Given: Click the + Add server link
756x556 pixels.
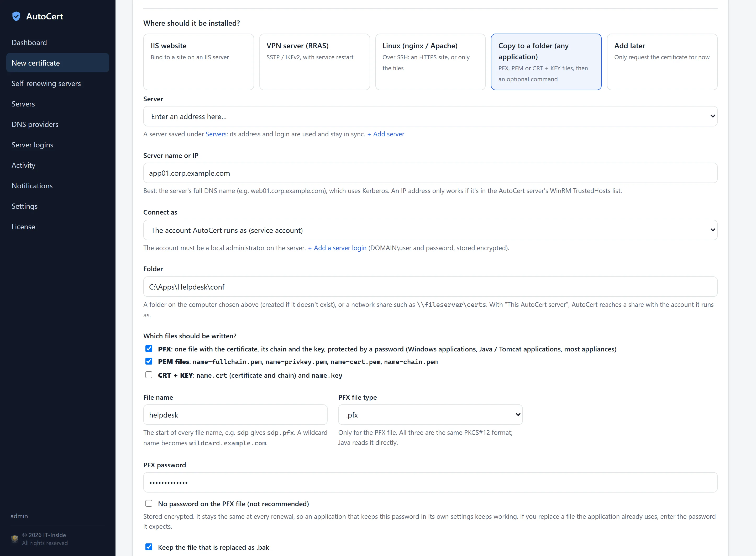Looking at the screenshot, I should [x=385, y=134].
